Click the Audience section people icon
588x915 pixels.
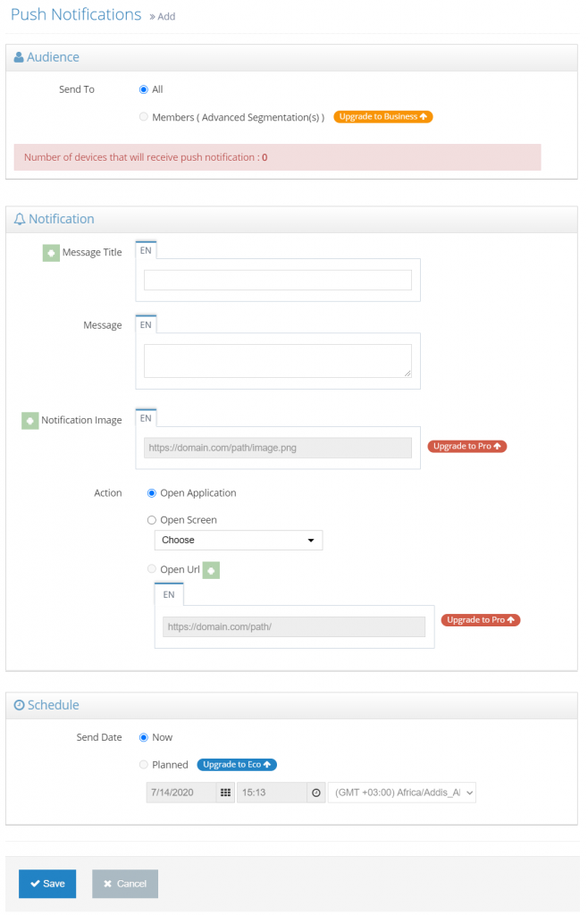(x=19, y=56)
